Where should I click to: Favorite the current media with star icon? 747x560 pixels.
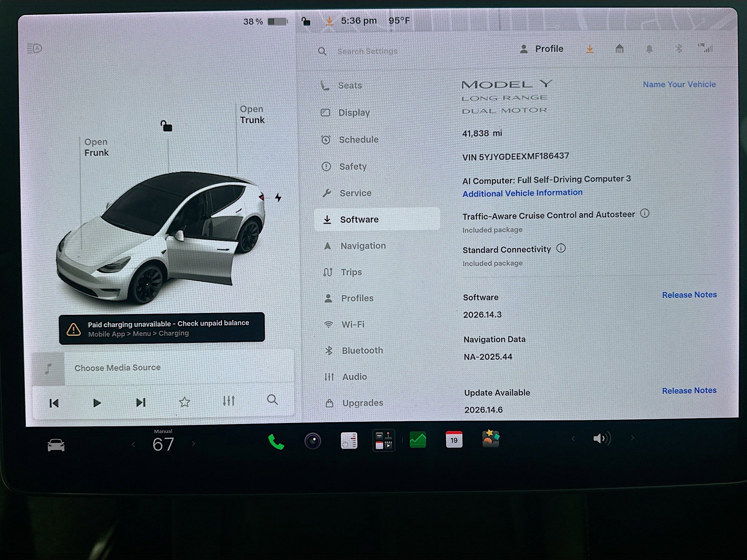click(x=185, y=401)
